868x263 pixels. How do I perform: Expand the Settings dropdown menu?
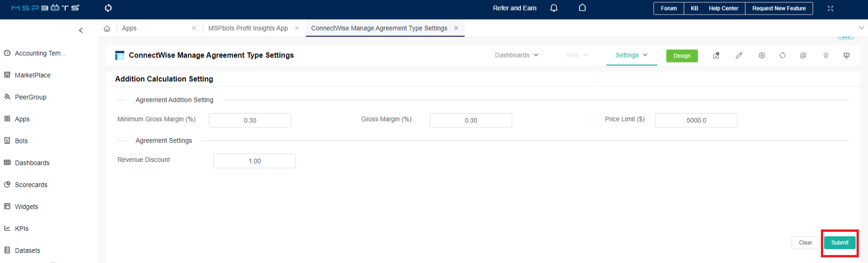coord(631,55)
